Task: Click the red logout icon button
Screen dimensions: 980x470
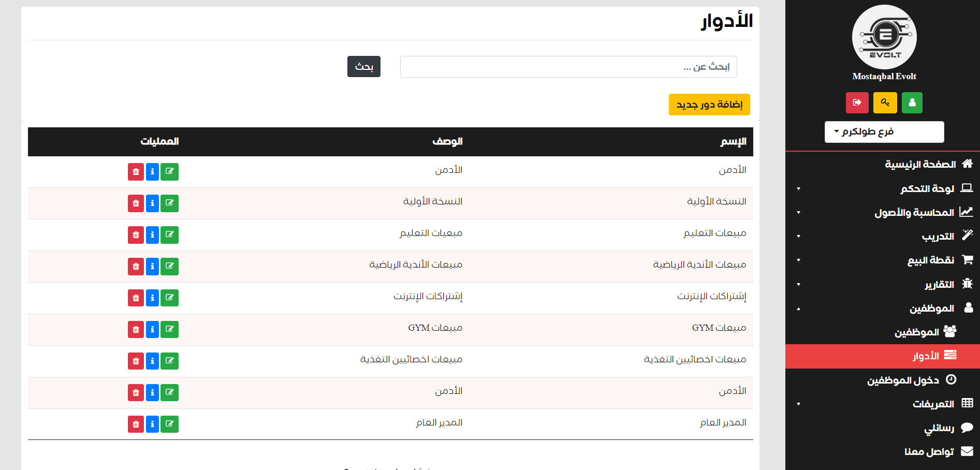Action: coord(857,102)
